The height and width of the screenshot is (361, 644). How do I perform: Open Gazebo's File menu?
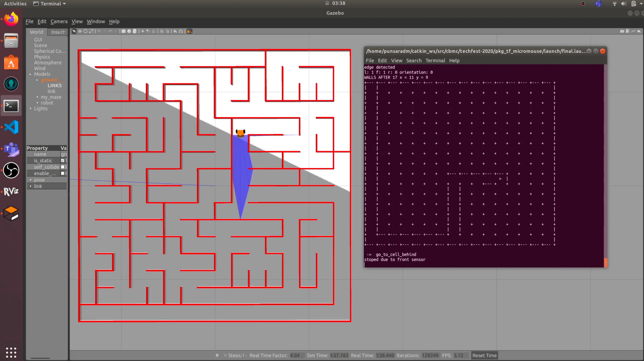pos(29,21)
